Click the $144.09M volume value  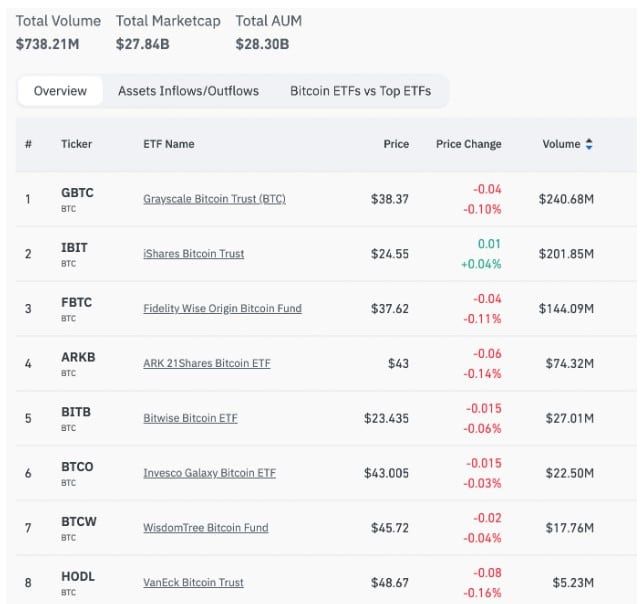566,308
